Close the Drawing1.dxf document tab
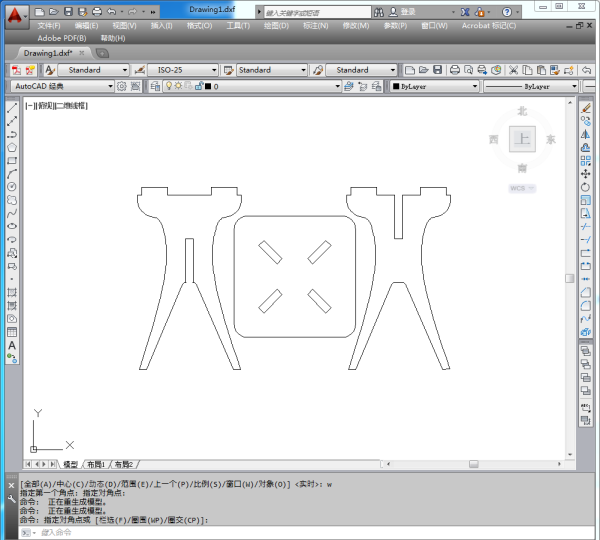This screenshot has width=600, height=540. [82, 53]
